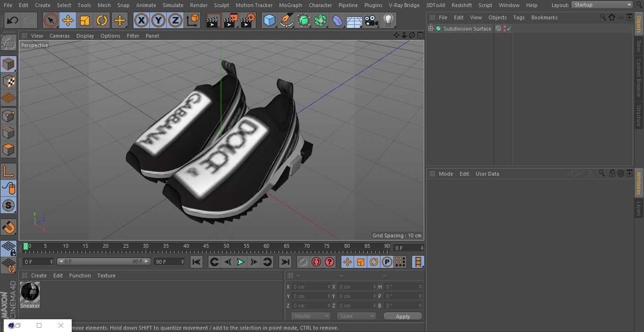Click the Record Active Objects button
The height and width of the screenshot is (332, 644).
303,262
